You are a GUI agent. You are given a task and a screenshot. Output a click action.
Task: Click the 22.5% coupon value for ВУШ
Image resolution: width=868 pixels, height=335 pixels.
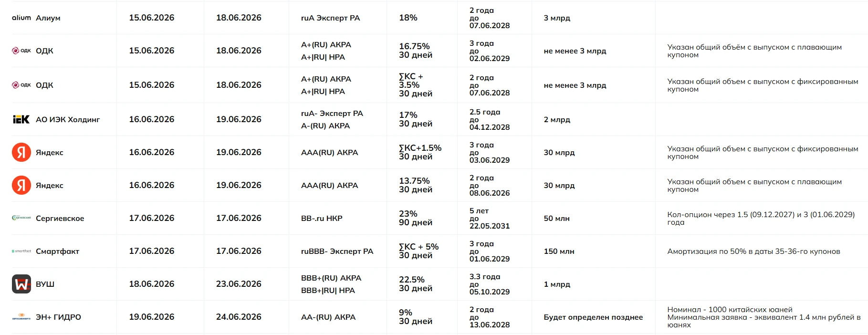click(x=412, y=280)
